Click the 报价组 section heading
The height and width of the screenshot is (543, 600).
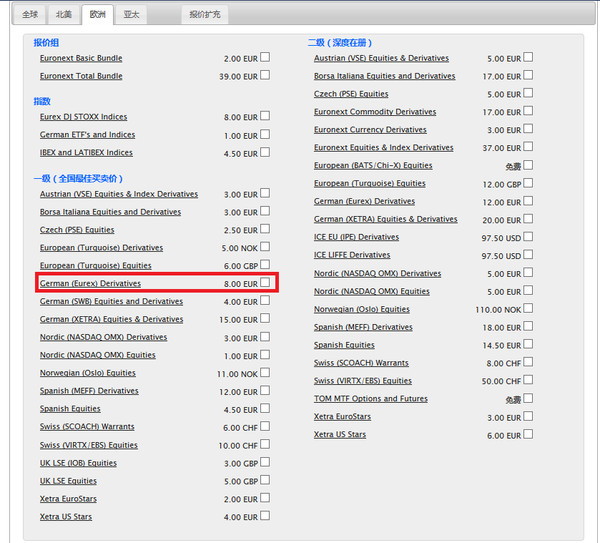pos(46,43)
